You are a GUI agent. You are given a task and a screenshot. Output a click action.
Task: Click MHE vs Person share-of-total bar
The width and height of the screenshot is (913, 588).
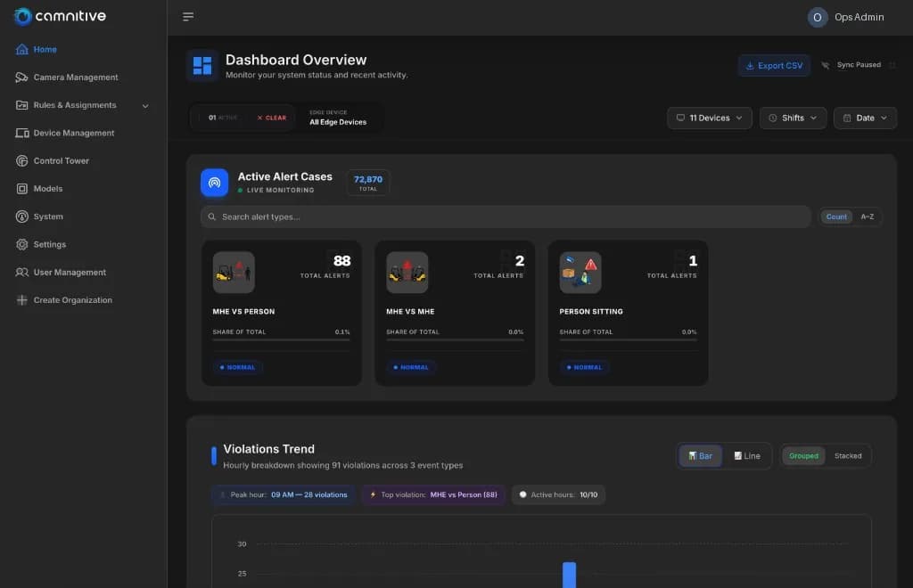pyautogui.click(x=281, y=339)
